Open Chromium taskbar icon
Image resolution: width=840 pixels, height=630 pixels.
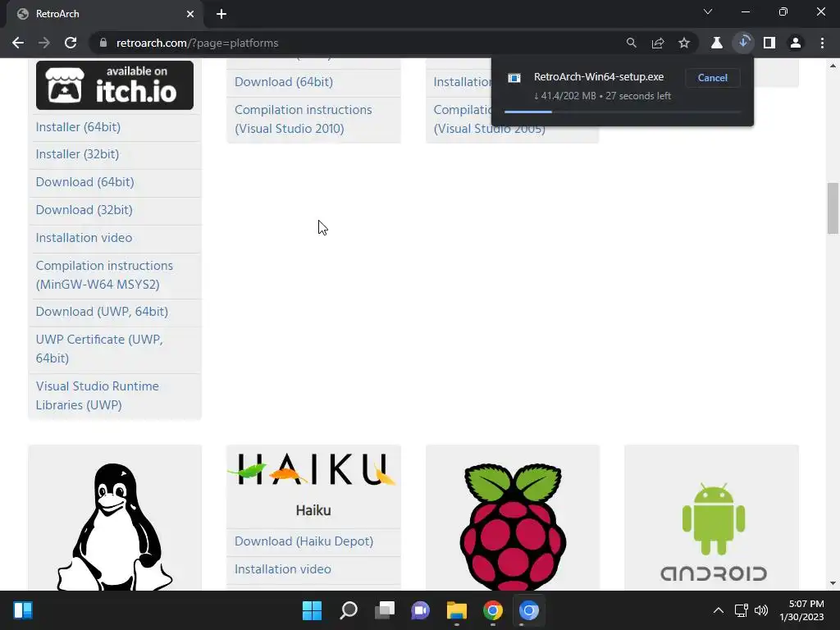click(x=529, y=610)
